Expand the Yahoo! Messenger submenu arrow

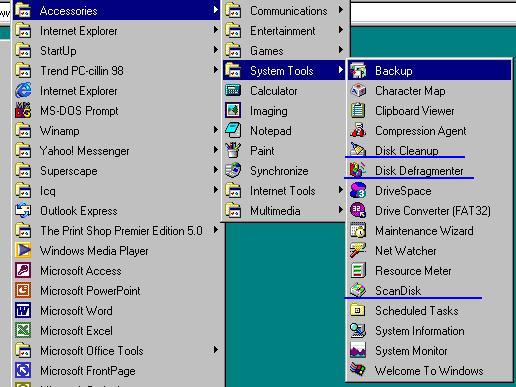pyautogui.click(x=216, y=150)
